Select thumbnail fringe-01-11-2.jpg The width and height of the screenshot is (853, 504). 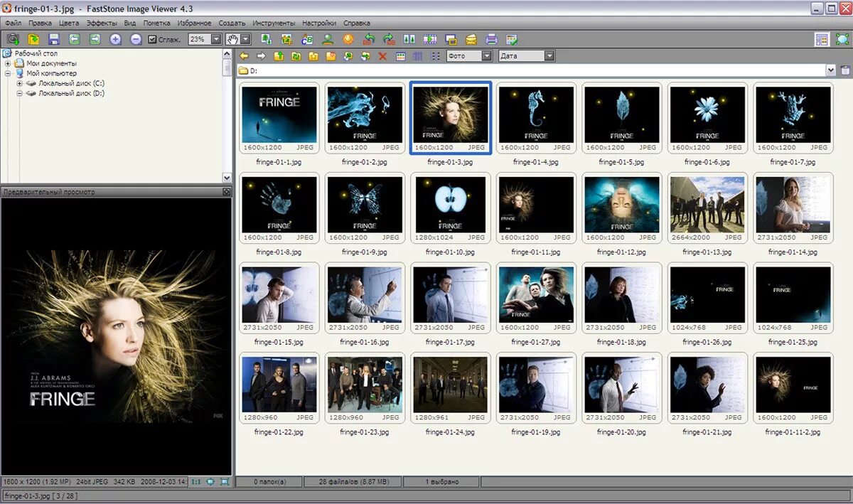[x=793, y=389]
